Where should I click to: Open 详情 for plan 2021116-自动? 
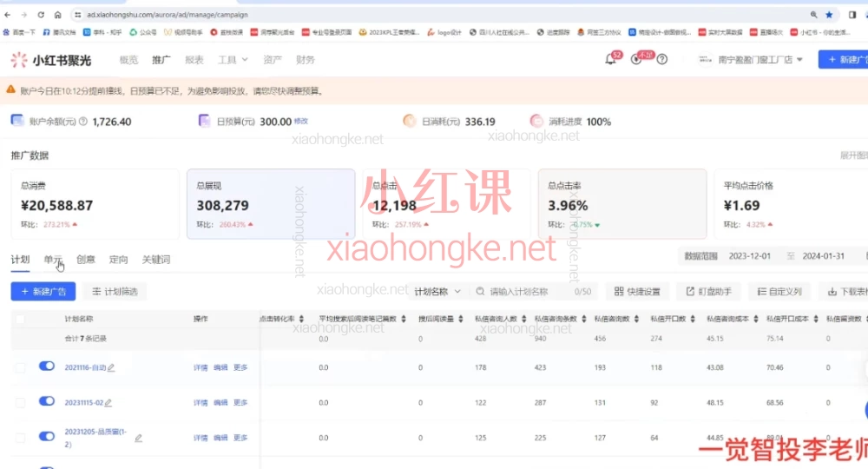(x=201, y=367)
